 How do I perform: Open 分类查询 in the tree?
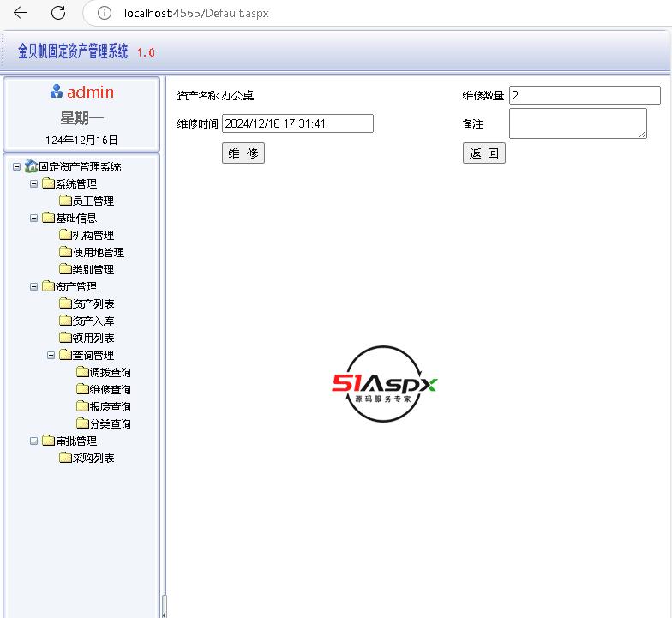[110, 423]
